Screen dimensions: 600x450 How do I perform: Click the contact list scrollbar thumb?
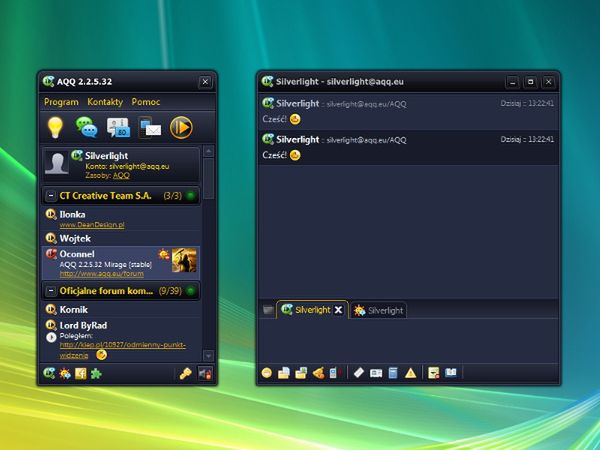[x=209, y=179]
